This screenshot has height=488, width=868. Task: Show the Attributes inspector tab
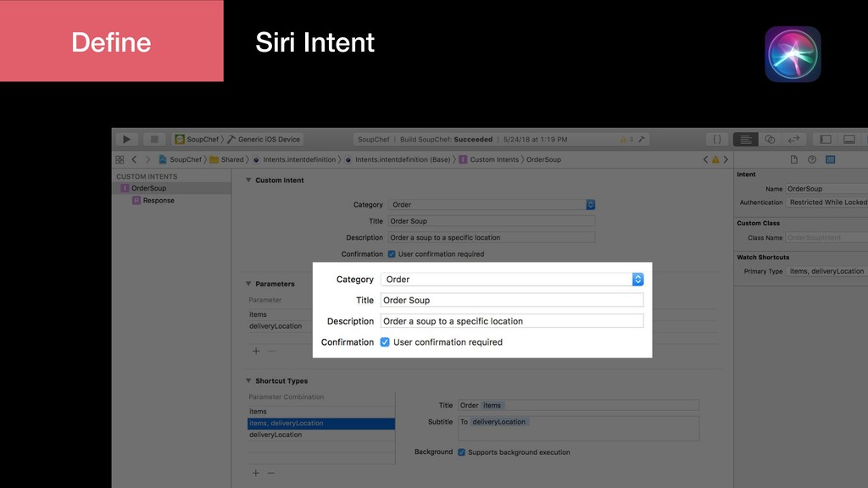pos(831,159)
